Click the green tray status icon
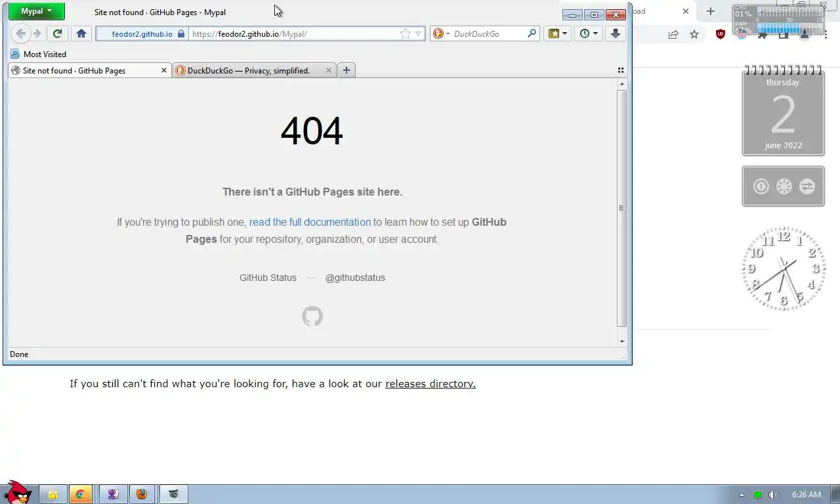840x504 pixels. (758, 495)
